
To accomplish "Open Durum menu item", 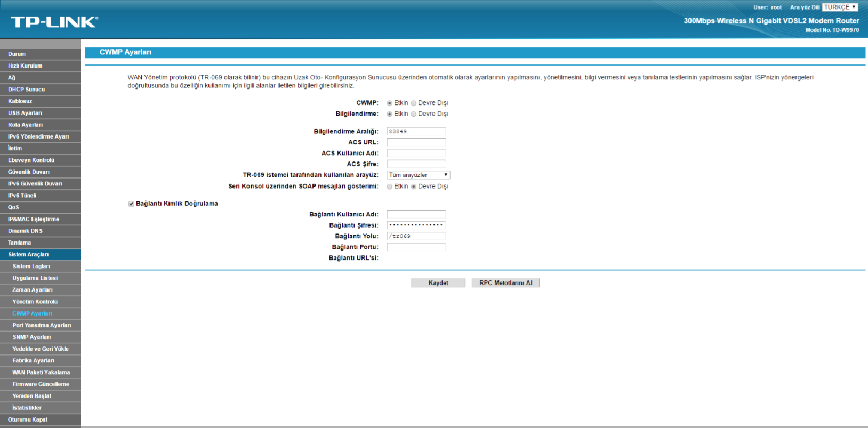I will click(x=40, y=54).
